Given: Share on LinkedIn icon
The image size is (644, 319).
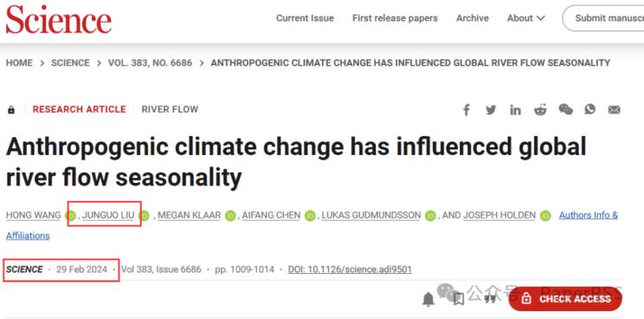Looking at the screenshot, I should pyautogui.click(x=515, y=110).
